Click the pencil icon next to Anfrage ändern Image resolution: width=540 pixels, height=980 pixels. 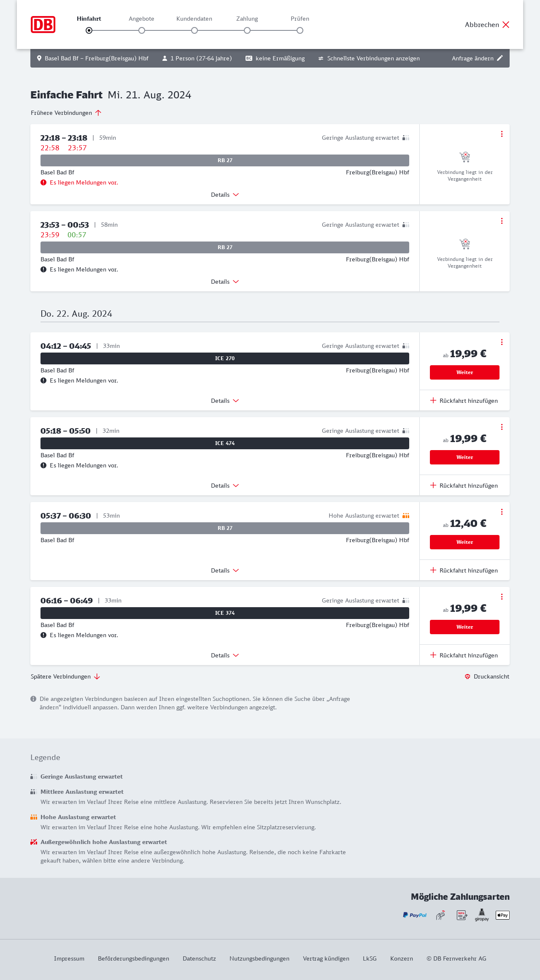pos(500,58)
